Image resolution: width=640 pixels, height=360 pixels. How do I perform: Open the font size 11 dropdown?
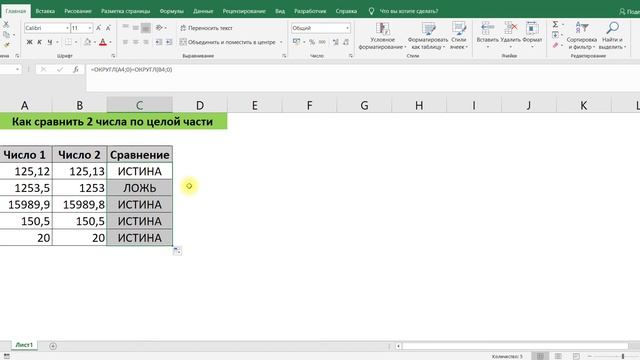(x=90, y=28)
